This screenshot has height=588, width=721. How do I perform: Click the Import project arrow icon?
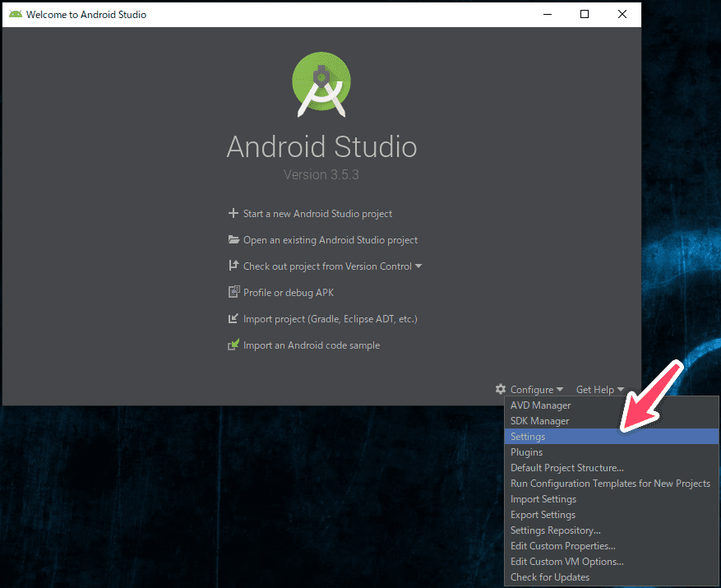click(x=233, y=318)
